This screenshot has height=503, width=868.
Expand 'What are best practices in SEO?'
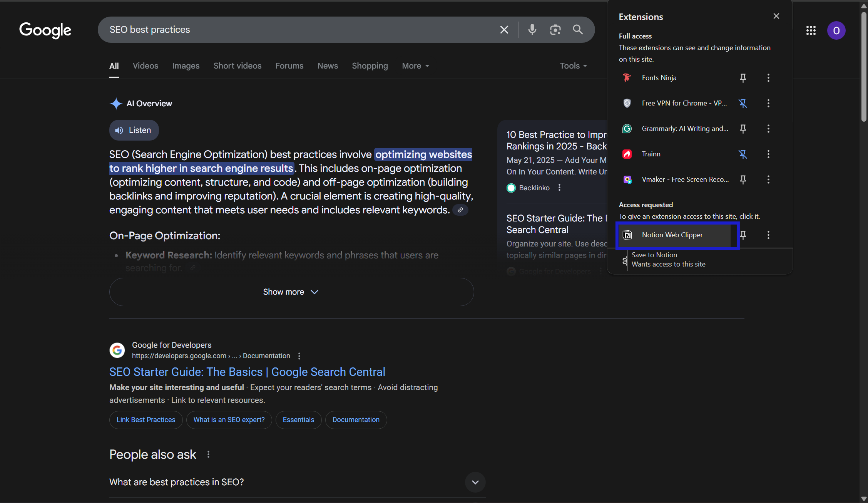(475, 482)
